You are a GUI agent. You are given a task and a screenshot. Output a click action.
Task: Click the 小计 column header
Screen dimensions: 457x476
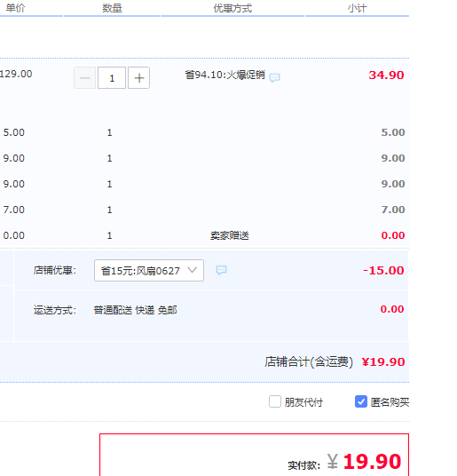pyautogui.click(x=358, y=8)
